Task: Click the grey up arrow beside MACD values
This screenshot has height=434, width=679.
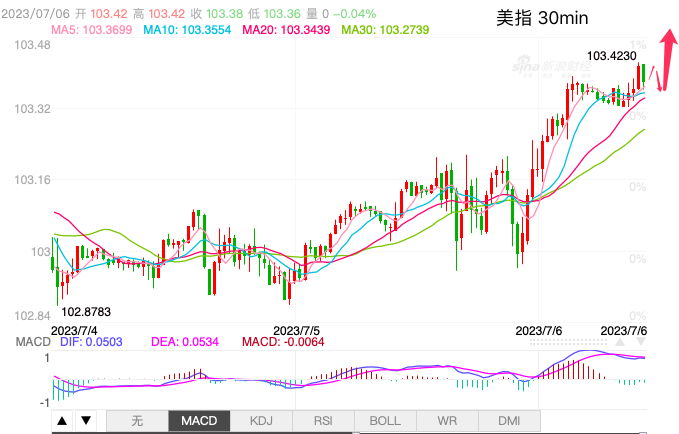Action: 620,342
